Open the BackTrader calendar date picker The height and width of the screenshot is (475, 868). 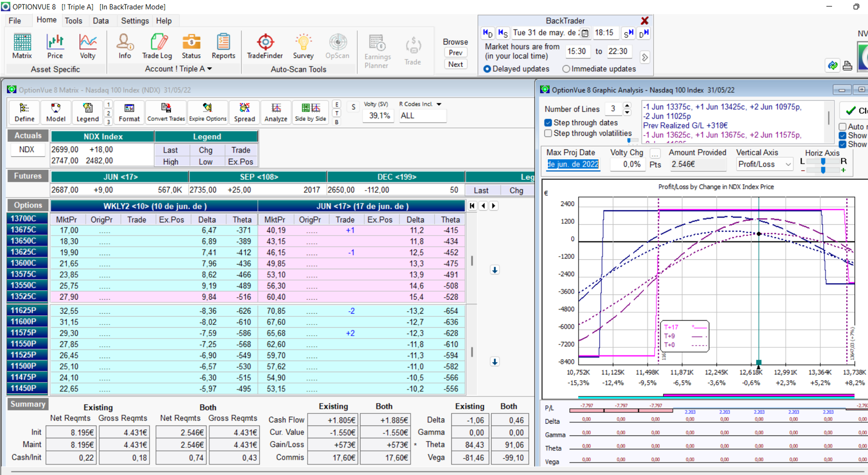584,33
